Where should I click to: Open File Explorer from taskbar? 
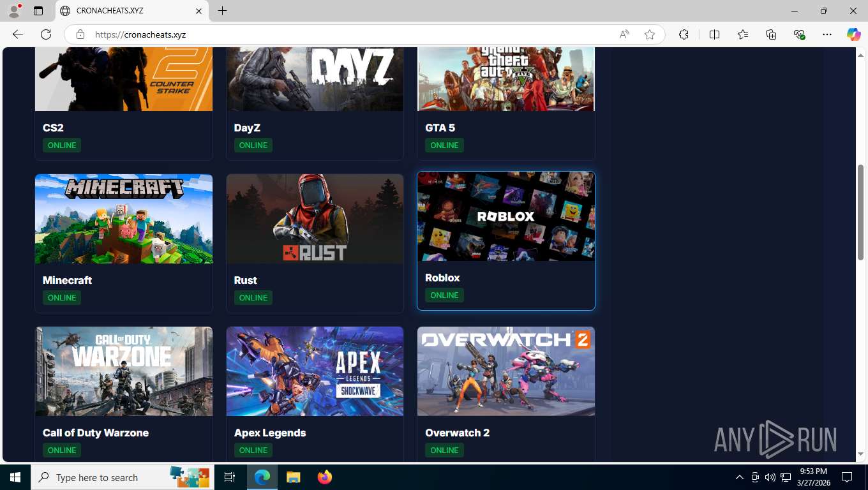pyautogui.click(x=293, y=477)
